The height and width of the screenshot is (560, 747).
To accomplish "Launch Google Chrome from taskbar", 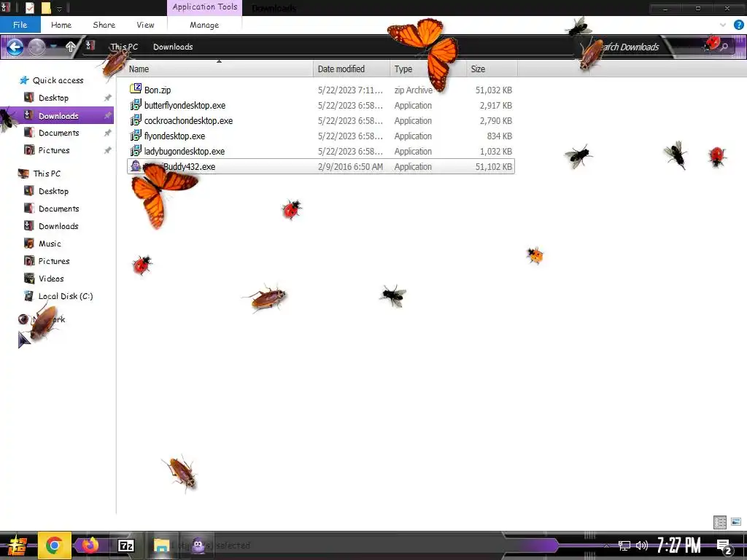I will pos(54,545).
